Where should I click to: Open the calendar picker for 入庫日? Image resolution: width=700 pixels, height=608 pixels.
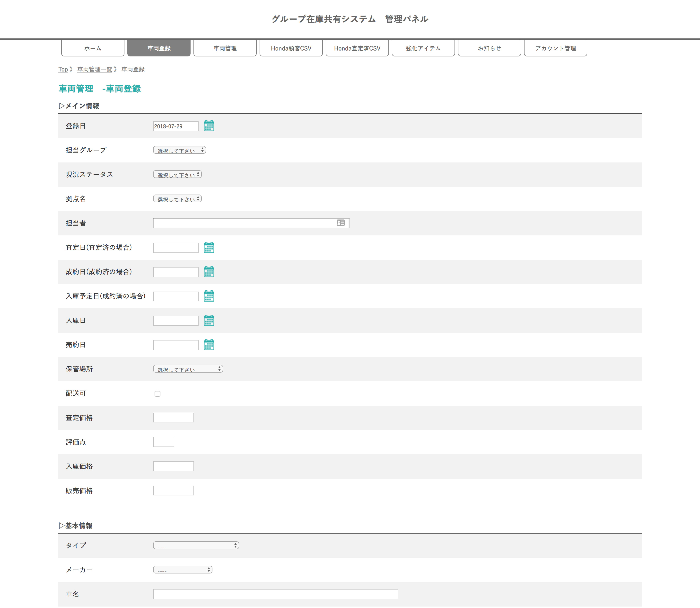(x=209, y=320)
